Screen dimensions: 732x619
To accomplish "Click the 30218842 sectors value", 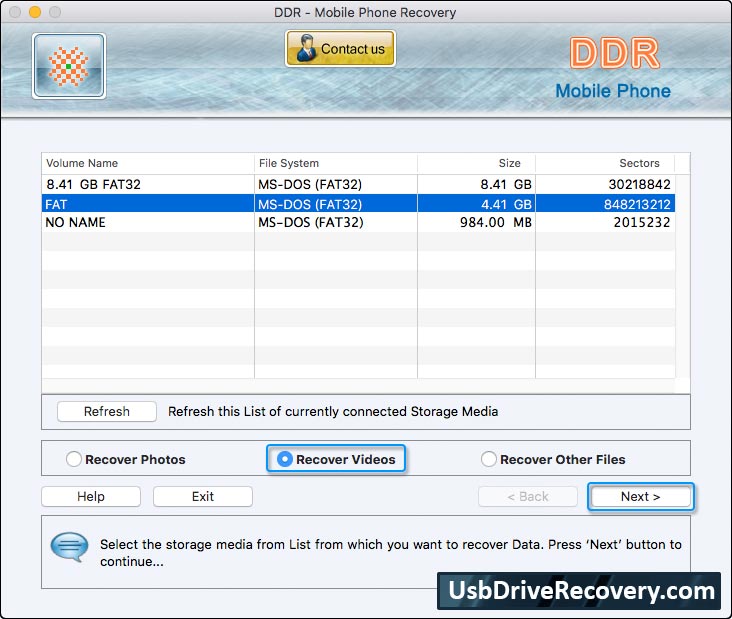I will (x=640, y=184).
